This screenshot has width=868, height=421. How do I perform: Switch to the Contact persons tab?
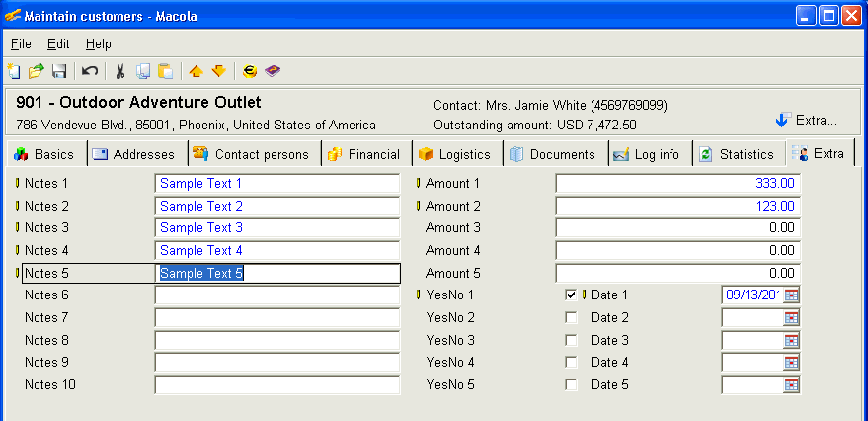[255, 154]
